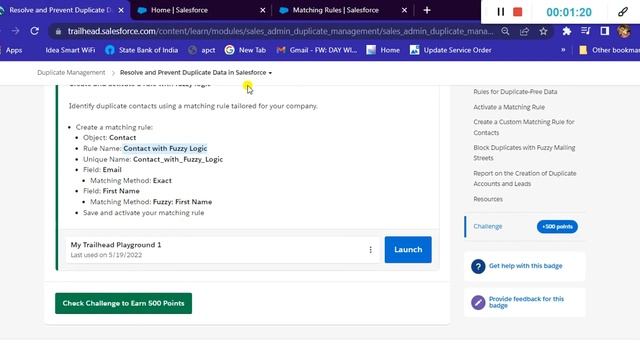Jump to the Resources section
640x360 pixels.
tap(488, 199)
